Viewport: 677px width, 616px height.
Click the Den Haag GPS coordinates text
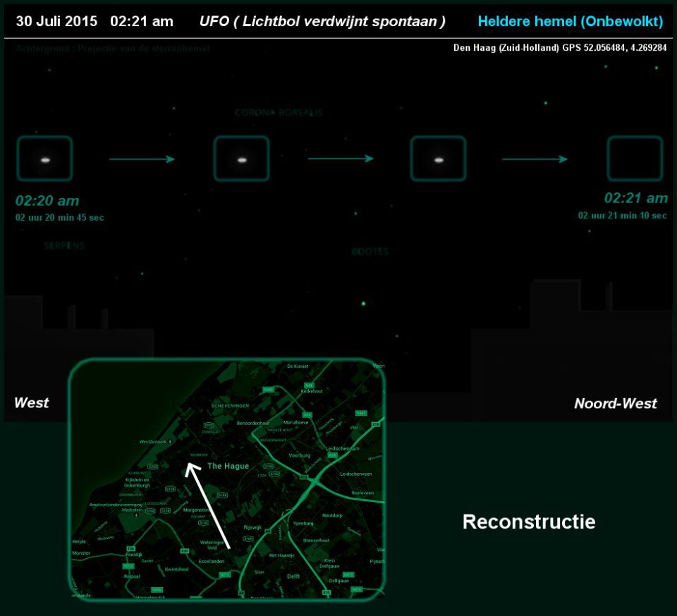click(x=559, y=48)
